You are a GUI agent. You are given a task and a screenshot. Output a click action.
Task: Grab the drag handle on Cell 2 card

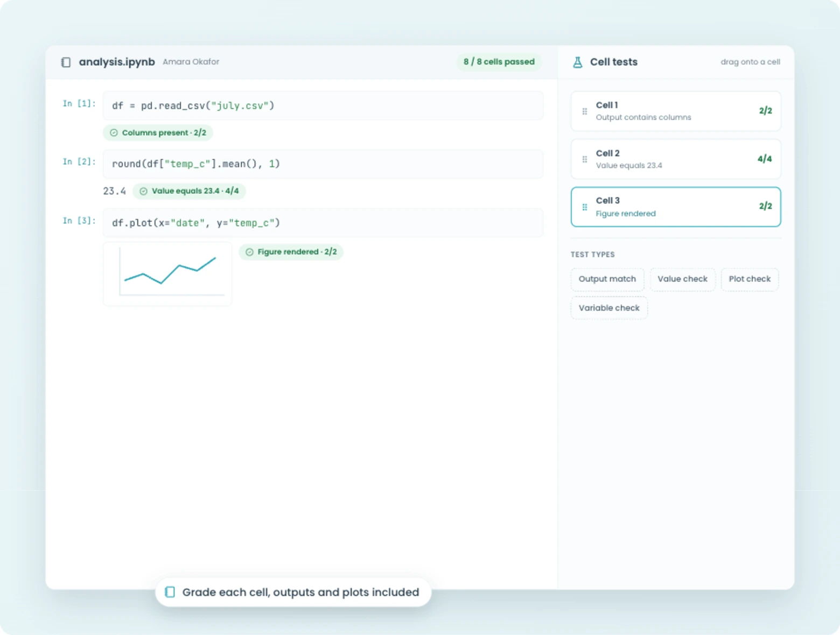coord(585,159)
